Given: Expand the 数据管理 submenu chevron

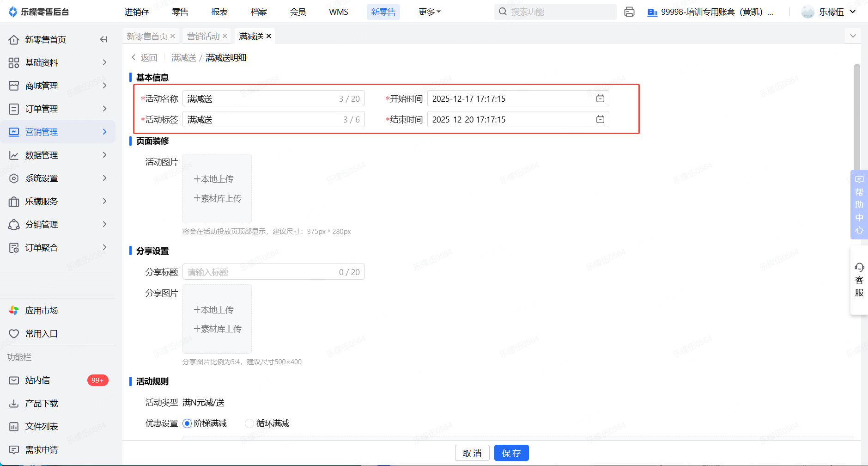Looking at the screenshot, I should coord(105,155).
